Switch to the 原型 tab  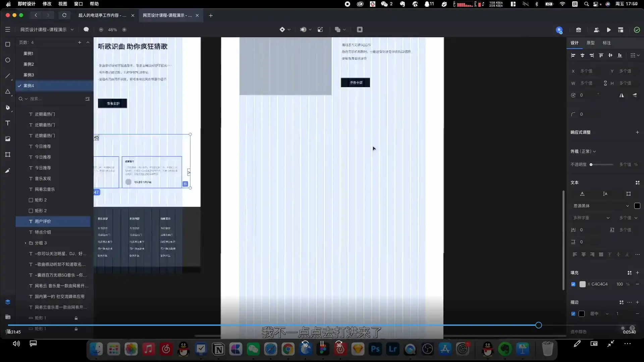(590, 43)
